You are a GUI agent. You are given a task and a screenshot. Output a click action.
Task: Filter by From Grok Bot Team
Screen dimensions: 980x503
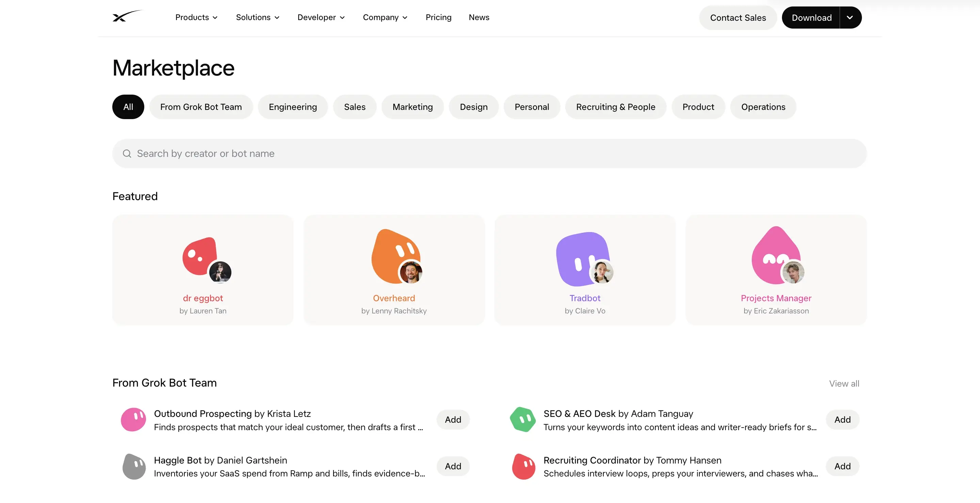coord(201,107)
